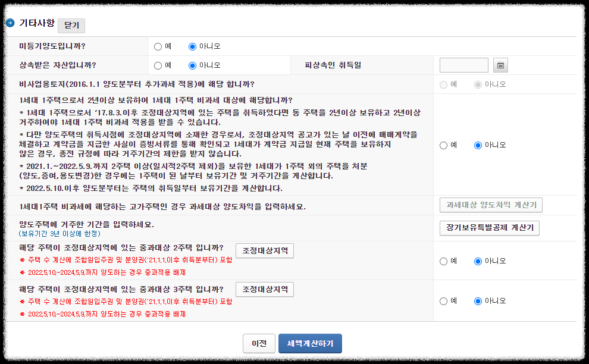Click the 세액계산하기 button

coord(310,343)
